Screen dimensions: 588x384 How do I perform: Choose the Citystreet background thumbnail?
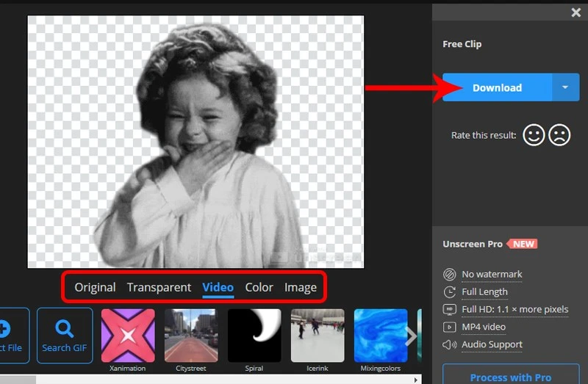coord(191,335)
